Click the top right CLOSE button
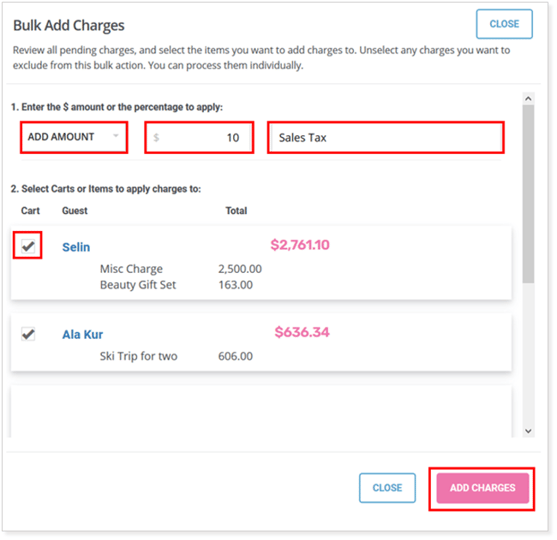 [504, 24]
